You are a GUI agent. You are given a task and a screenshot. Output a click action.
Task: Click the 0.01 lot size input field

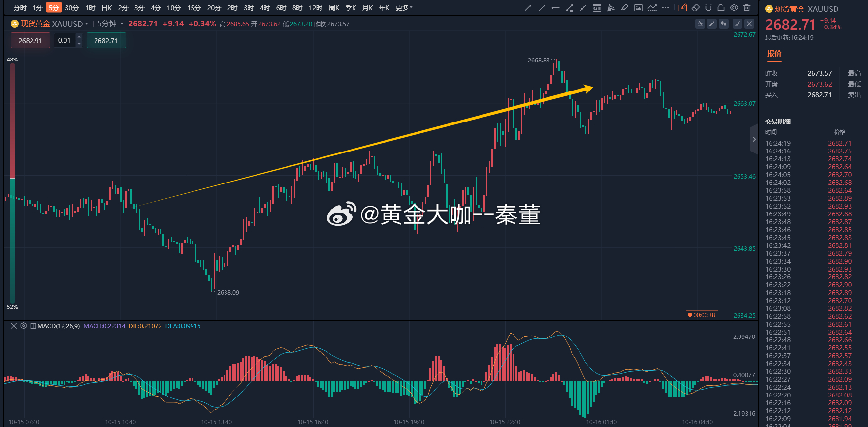(x=64, y=41)
